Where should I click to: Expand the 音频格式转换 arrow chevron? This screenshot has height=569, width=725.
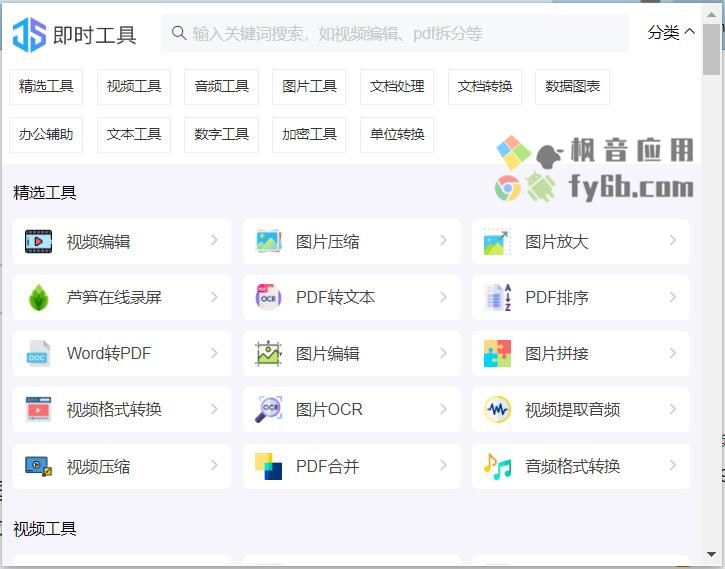673,465
